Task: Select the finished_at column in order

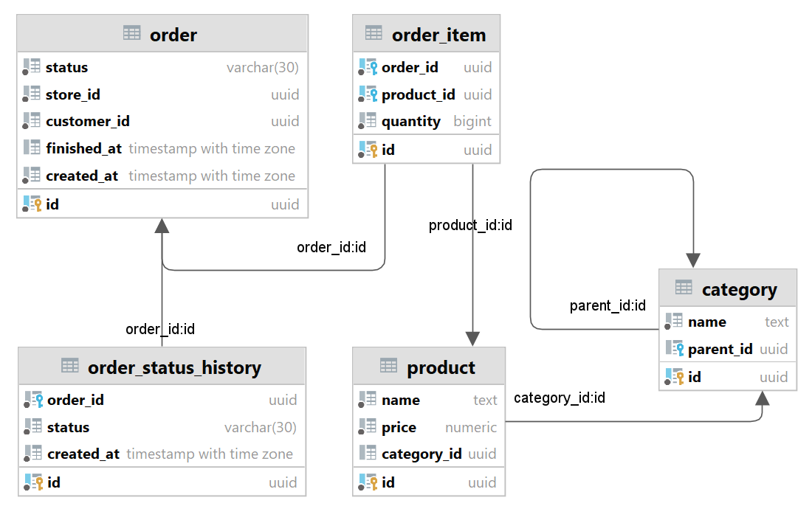Action: 83,148
